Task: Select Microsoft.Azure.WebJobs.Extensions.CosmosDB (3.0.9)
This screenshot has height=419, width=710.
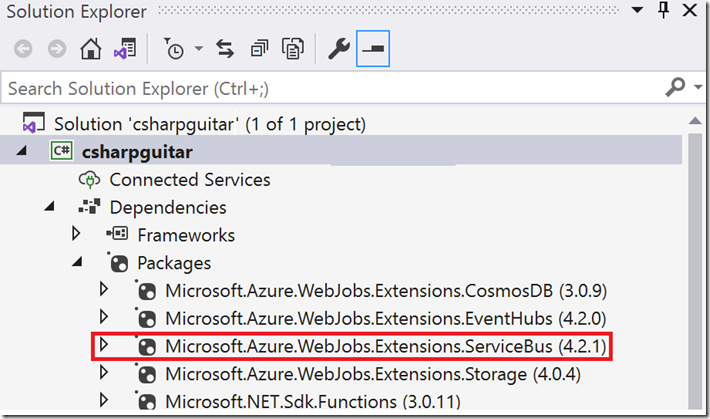Action: (386, 291)
